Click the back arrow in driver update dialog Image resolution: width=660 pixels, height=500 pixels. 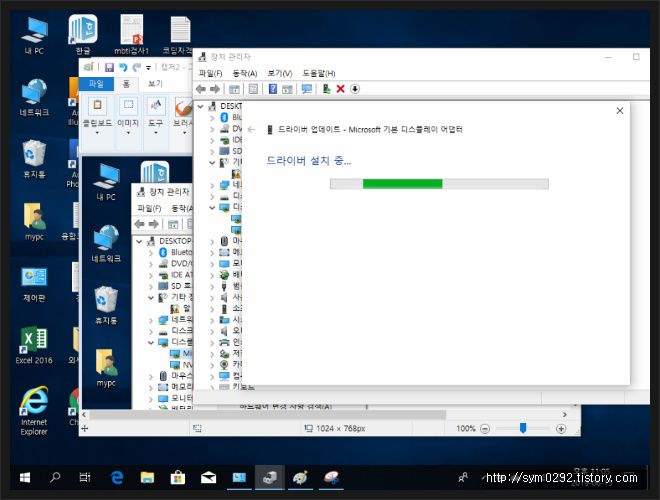click(x=251, y=129)
